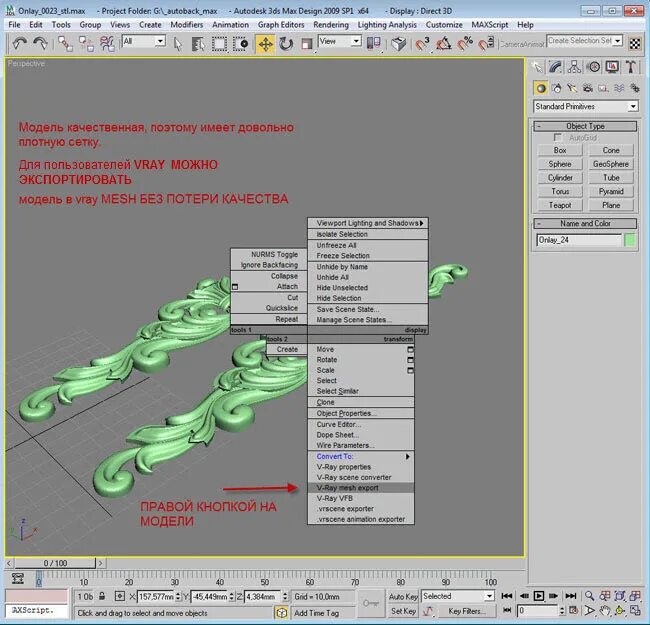Open the Modifiers menu

187,25
